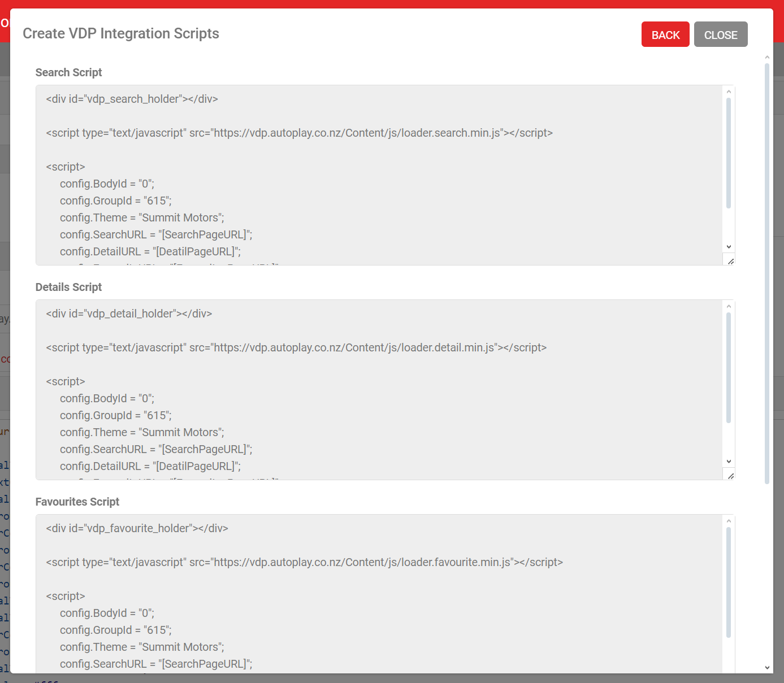Click config.BodyId line in Details Script

107,398
